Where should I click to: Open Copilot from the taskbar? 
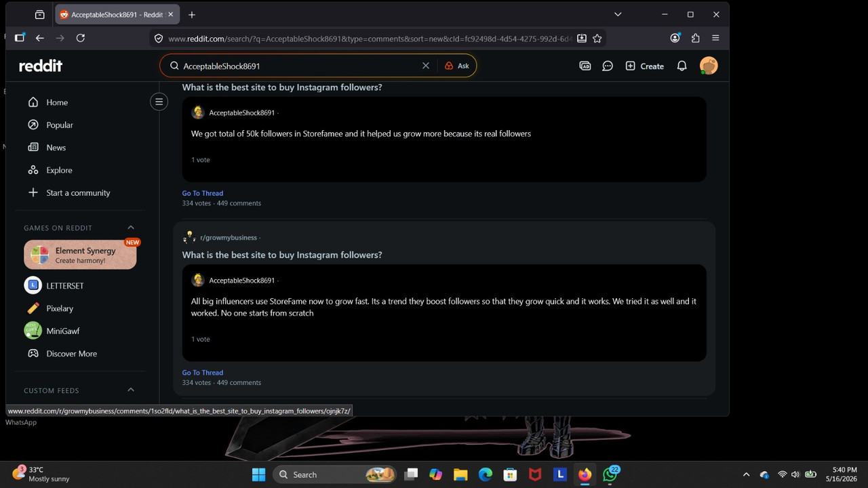[435, 474]
